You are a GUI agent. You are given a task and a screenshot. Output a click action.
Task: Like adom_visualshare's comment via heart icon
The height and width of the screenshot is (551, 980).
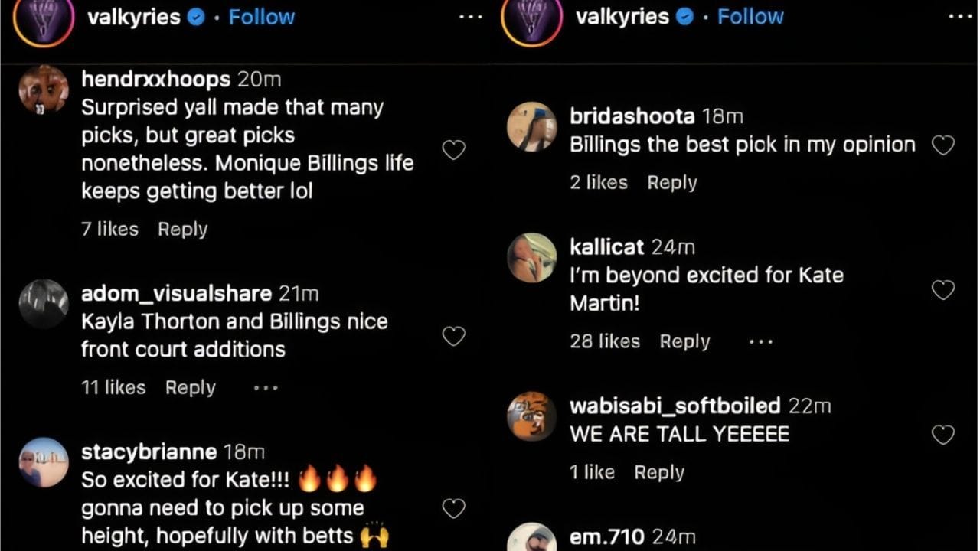point(453,336)
